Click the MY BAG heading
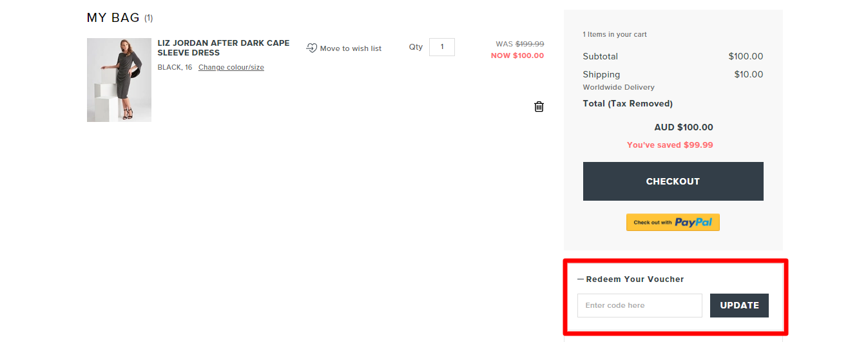The width and height of the screenshot is (868, 342). [113, 17]
